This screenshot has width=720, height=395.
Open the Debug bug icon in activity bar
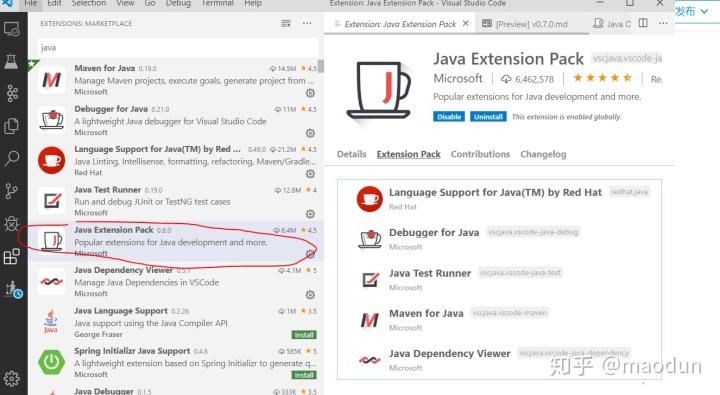(11, 224)
